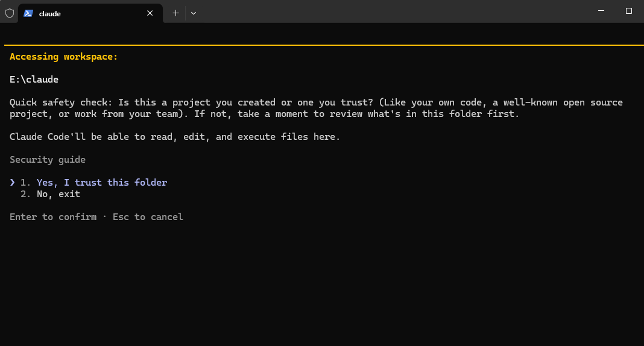Choose "Yes, I trust this folder"
The image size is (644, 346).
101,183
